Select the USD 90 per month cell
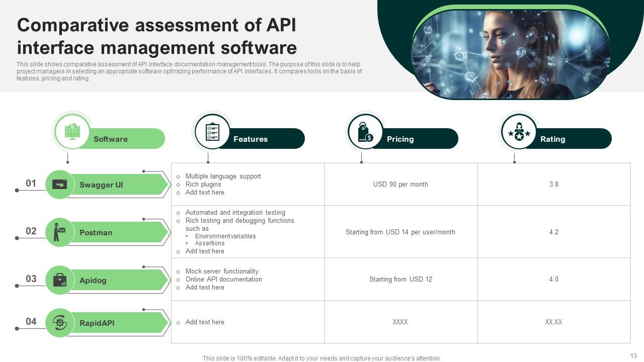 pyautogui.click(x=400, y=184)
